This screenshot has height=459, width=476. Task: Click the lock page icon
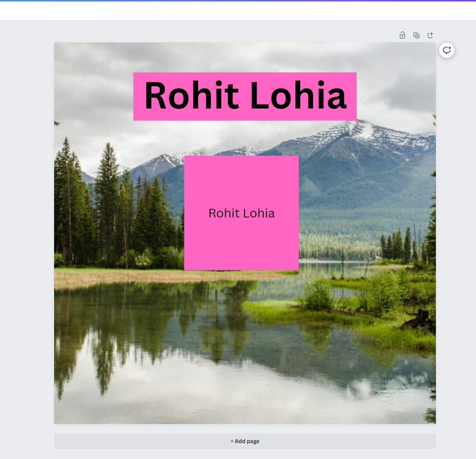pyautogui.click(x=402, y=35)
